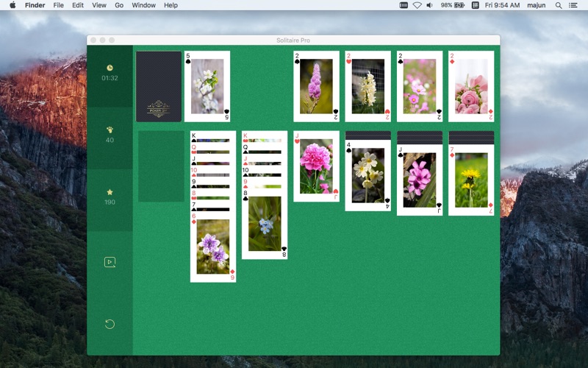Image resolution: width=588 pixels, height=368 pixels.
Task: Click the 2 of hearts foundation card
Action: pyautogui.click(x=368, y=86)
